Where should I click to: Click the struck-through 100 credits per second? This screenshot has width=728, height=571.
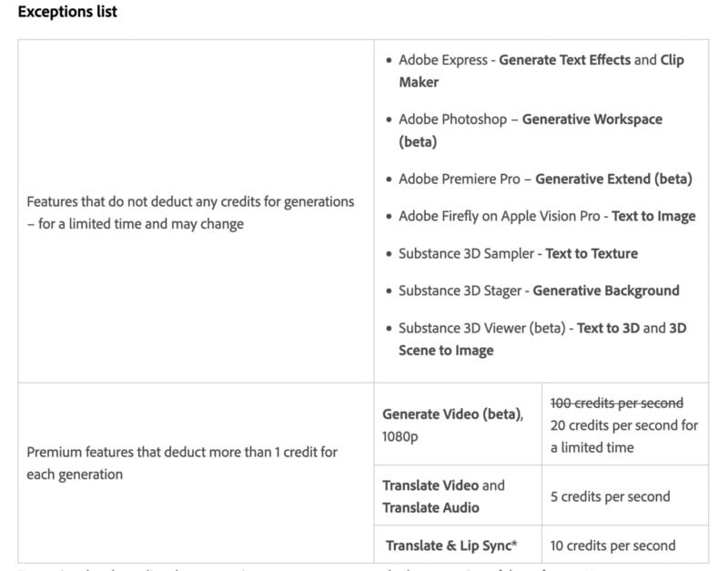coord(616,403)
